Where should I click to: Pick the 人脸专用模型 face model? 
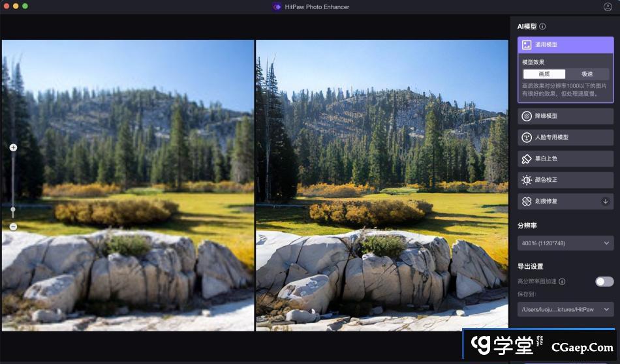tap(565, 138)
